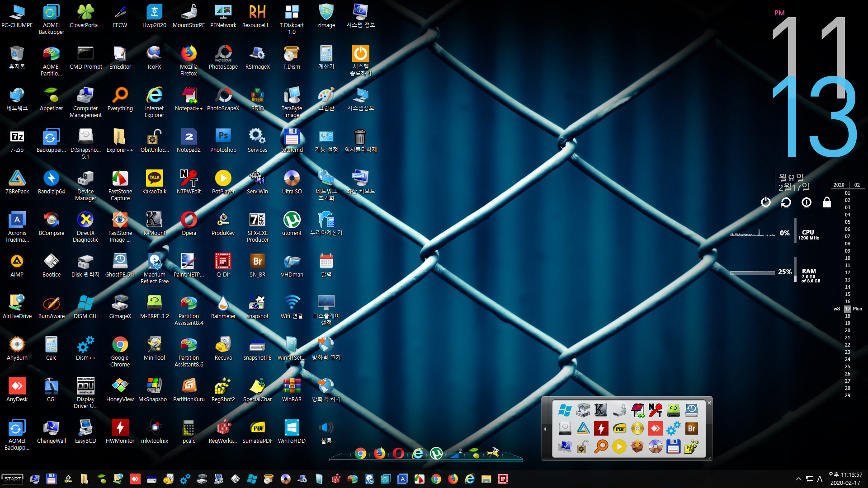Click the NT red key icon in launcher panel

click(x=655, y=410)
